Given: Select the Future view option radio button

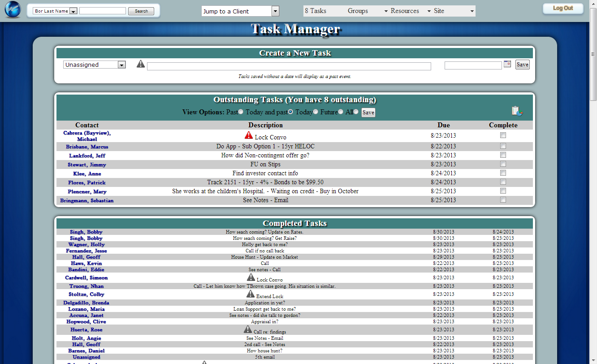Looking at the screenshot, I should coord(341,112).
